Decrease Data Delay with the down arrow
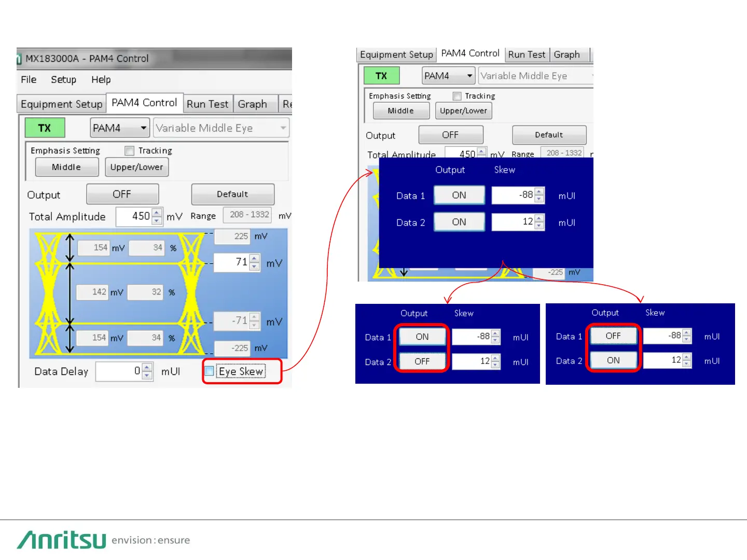Viewport: 747px width, 560px height. tap(147, 375)
